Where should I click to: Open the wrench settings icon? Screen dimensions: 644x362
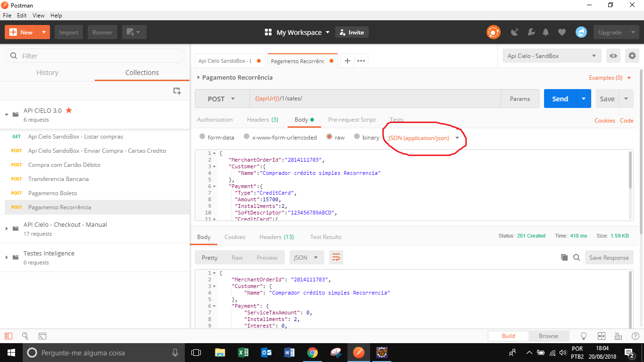[x=531, y=32]
